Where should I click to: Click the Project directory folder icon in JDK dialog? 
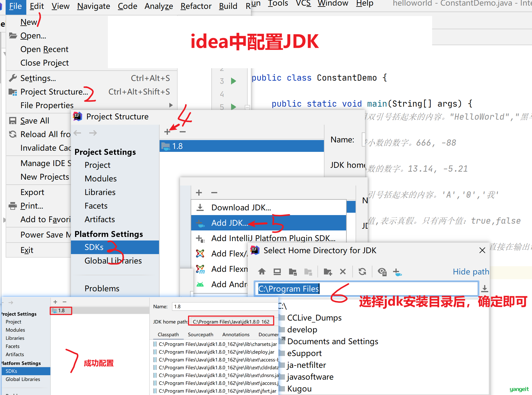click(x=293, y=272)
